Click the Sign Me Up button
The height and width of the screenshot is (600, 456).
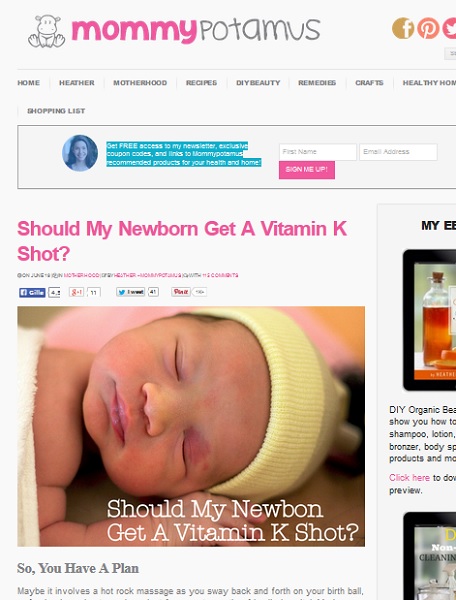[307, 170]
